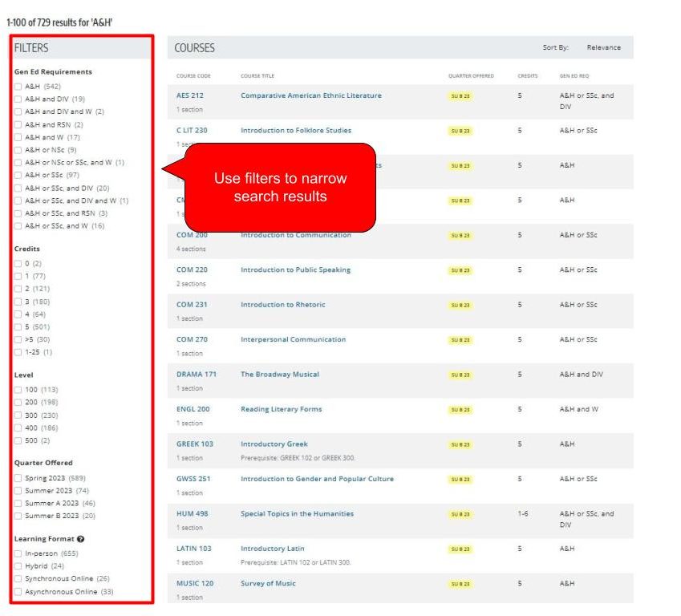Open The Broadway Musical course

click(280, 375)
